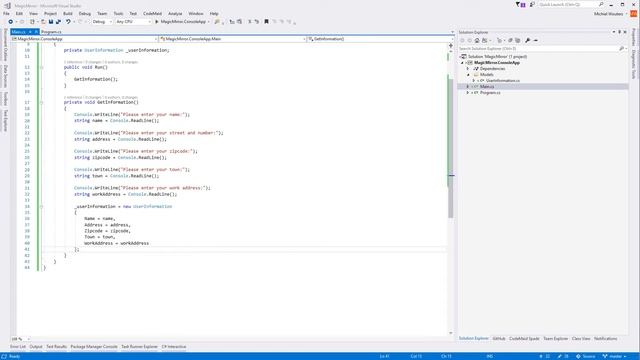Click Show All Files icon in Solution Explorer
This screenshot has width=640, height=360.
click(x=518, y=40)
